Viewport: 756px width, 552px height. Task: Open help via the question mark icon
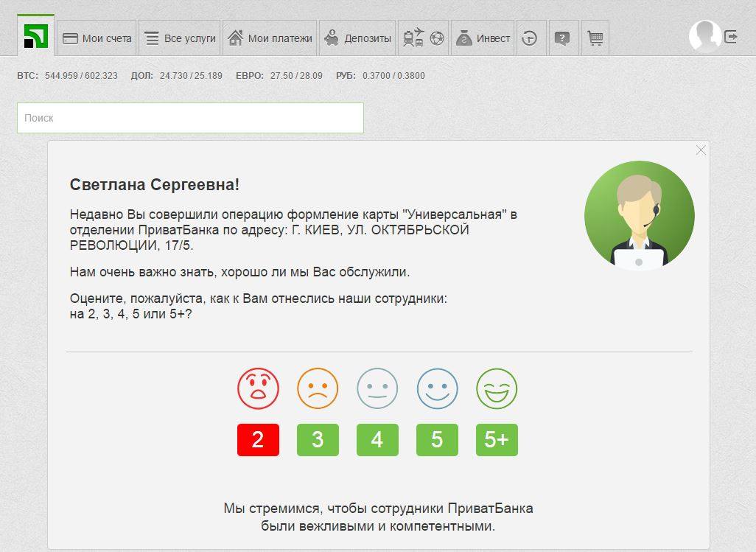tap(563, 38)
